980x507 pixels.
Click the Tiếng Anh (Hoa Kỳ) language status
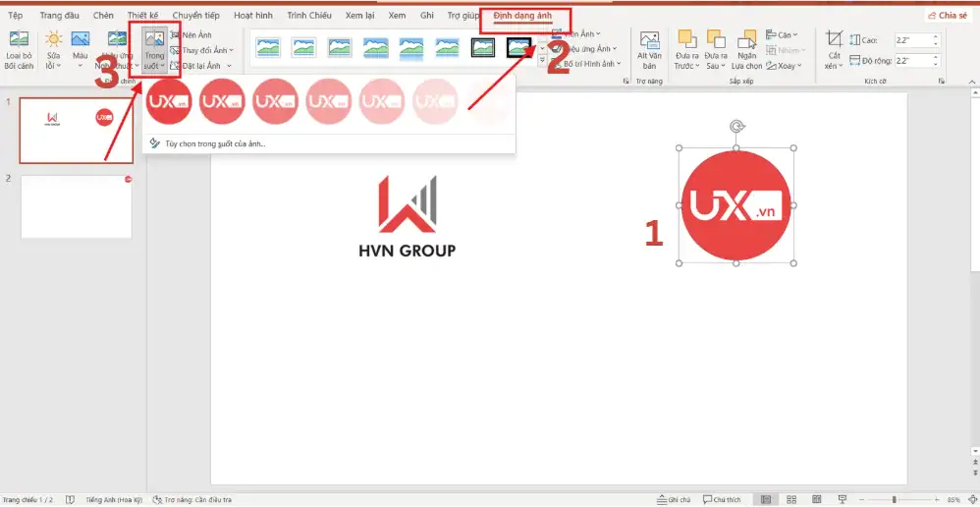coord(114,499)
